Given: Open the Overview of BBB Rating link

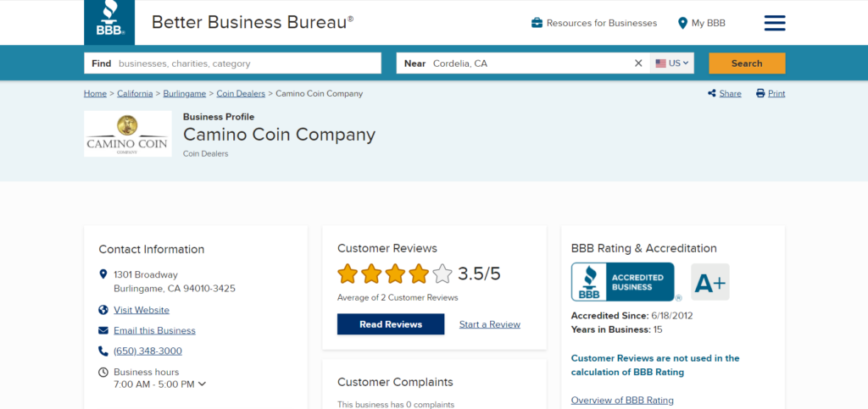Looking at the screenshot, I should [622, 401].
